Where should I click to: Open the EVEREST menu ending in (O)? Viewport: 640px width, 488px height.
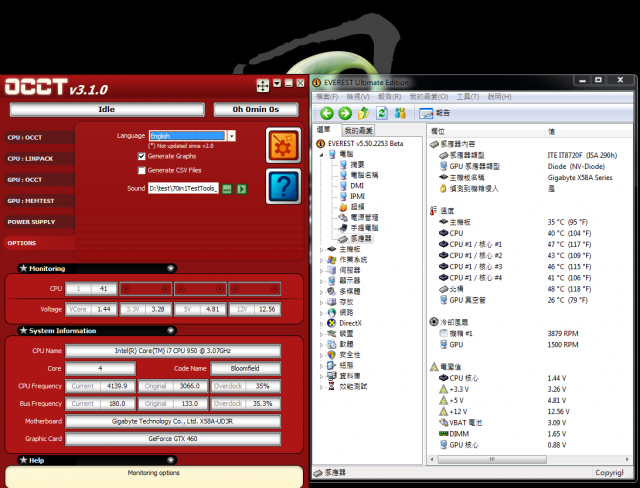[x=429, y=97]
